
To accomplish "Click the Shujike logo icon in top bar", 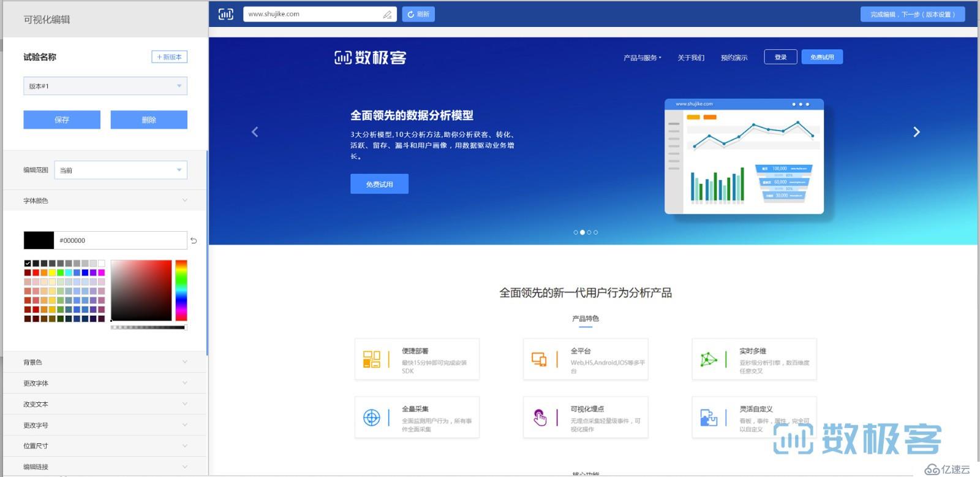I will pyautogui.click(x=226, y=14).
